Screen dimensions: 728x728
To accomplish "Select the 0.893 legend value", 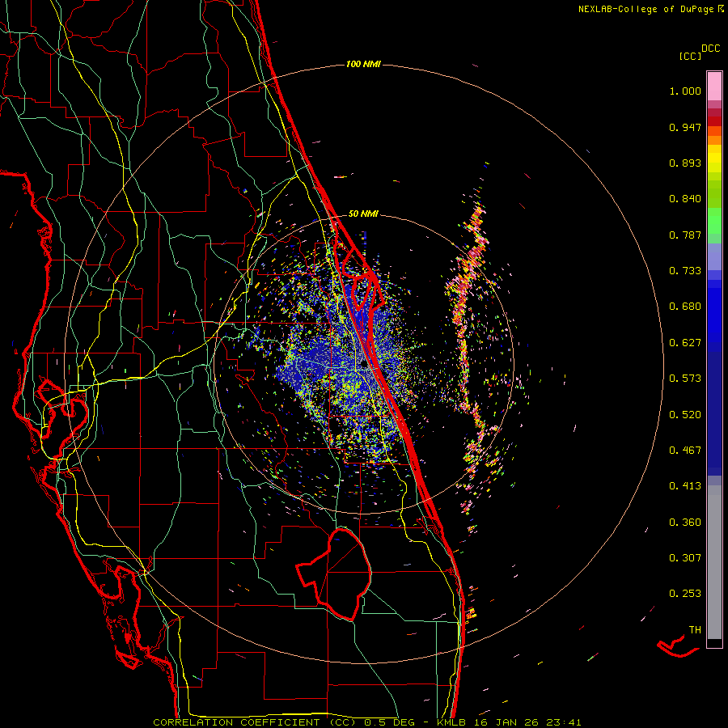I will tap(685, 163).
